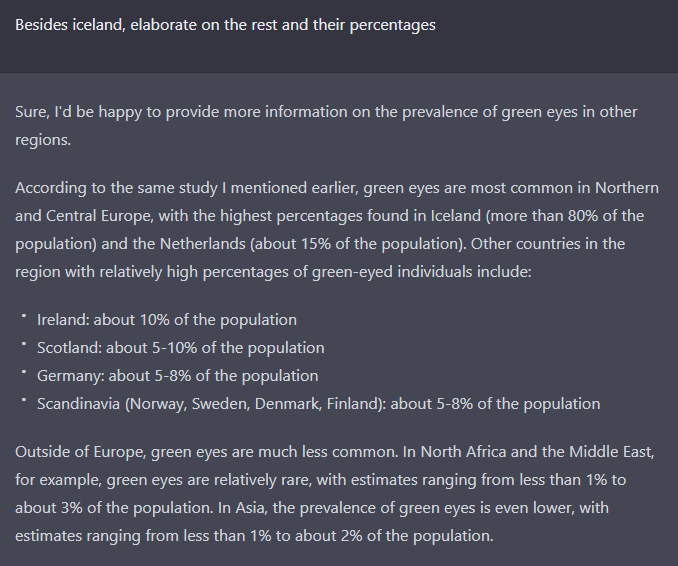Click the word 'regions.' ending the first reply sentence
The width and height of the screenshot is (678, 566).
[43, 140]
